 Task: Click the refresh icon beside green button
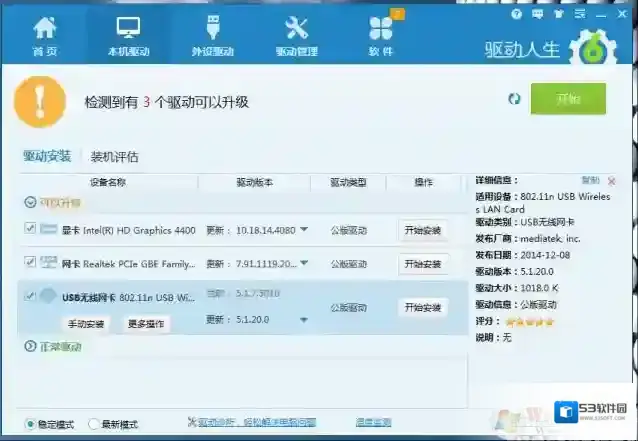pyautogui.click(x=514, y=99)
